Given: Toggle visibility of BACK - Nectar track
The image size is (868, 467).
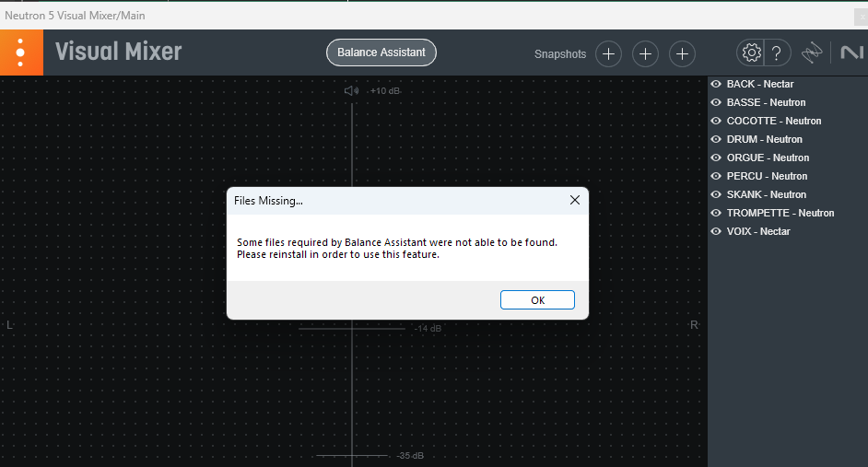Looking at the screenshot, I should tap(716, 84).
